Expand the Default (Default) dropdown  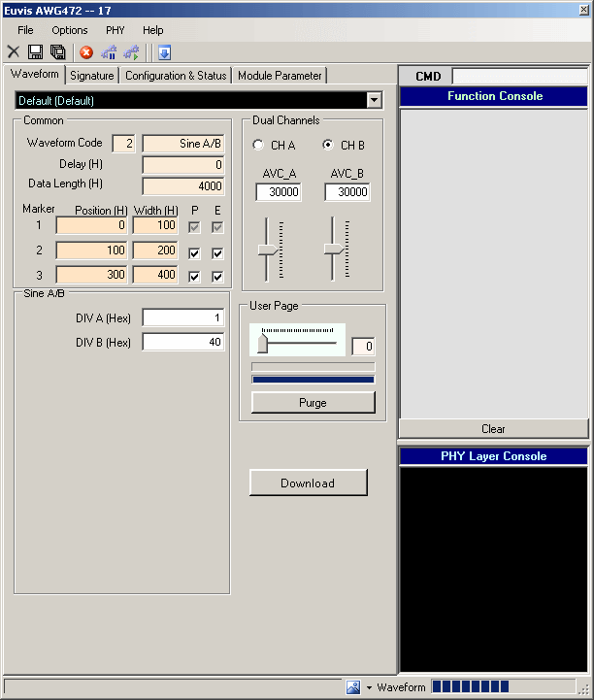(374, 100)
